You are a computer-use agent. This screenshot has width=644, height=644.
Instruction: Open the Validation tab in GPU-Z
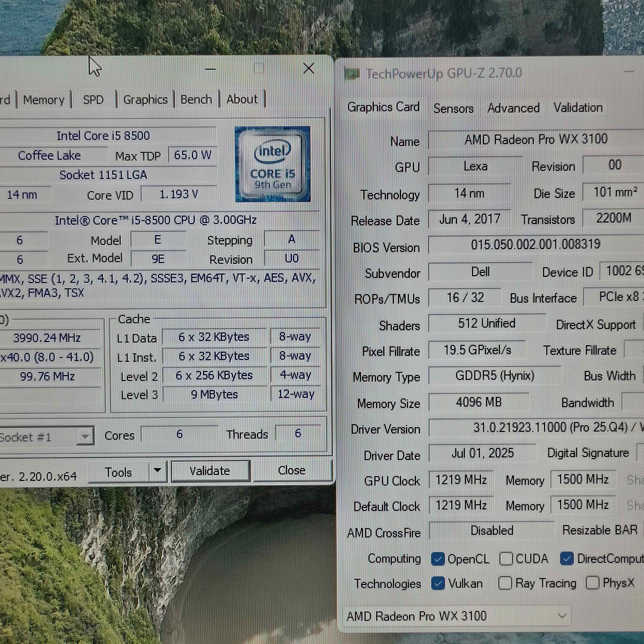coord(578,108)
